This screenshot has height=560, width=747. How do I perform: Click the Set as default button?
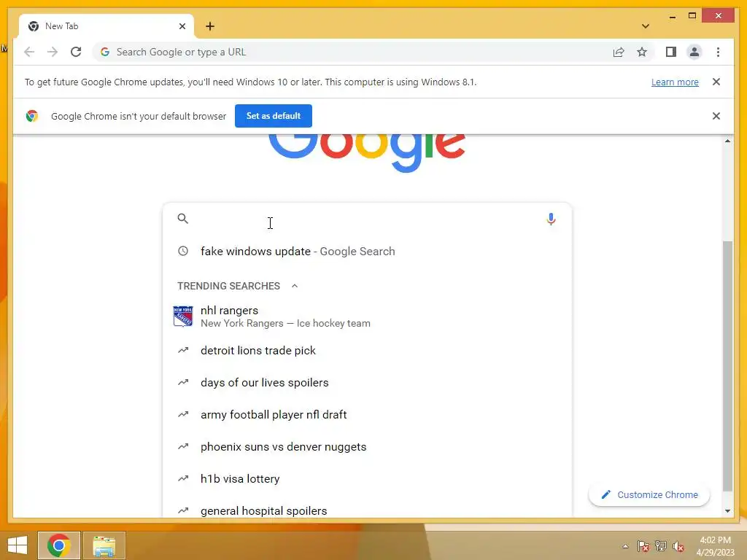pyautogui.click(x=274, y=116)
